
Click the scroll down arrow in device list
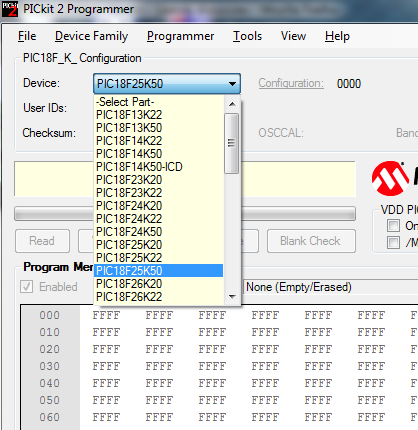[232, 296]
